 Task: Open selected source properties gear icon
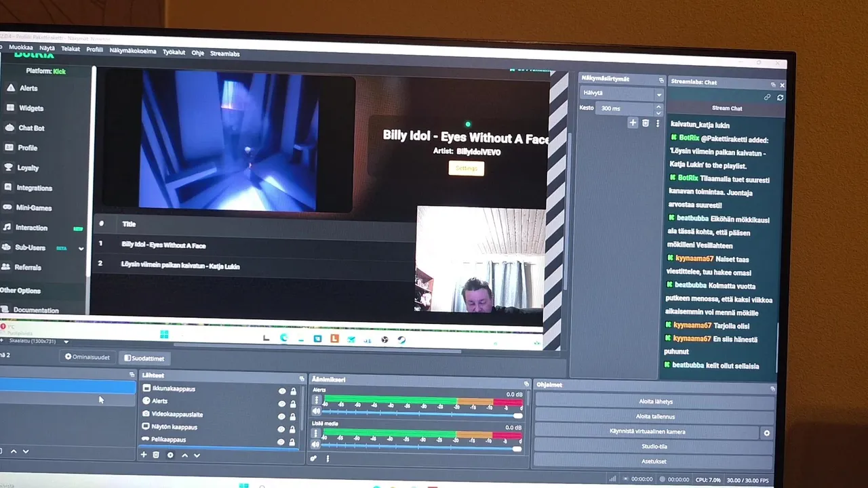pyautogui.click(x=170, y=455)
